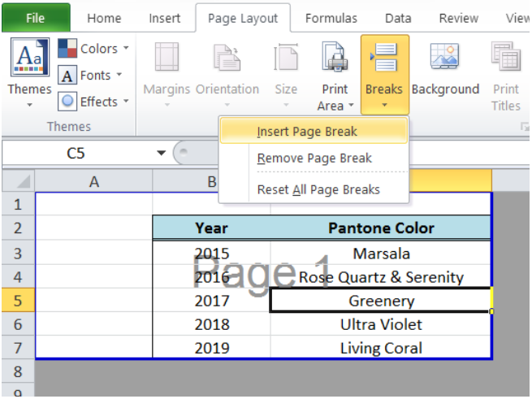Expand the Colors dropdown arrow
The image size is (532, 399).
[126, 48]
